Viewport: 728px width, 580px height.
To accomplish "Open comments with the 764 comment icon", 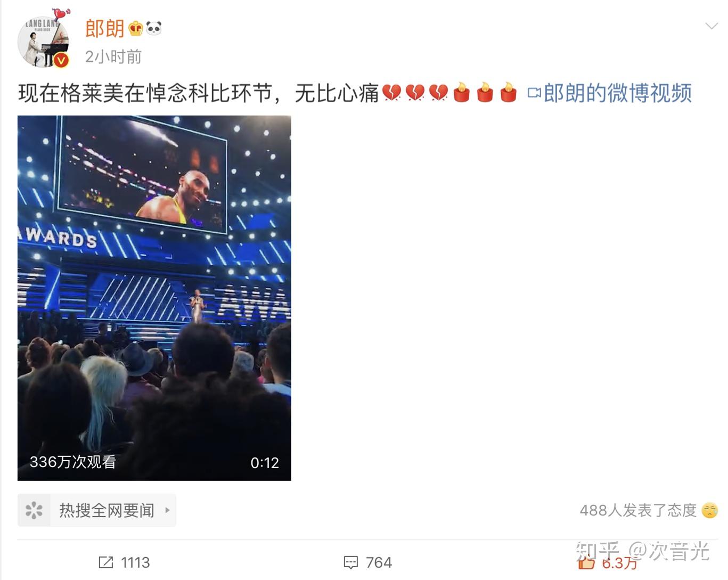I will coord(351,562).
